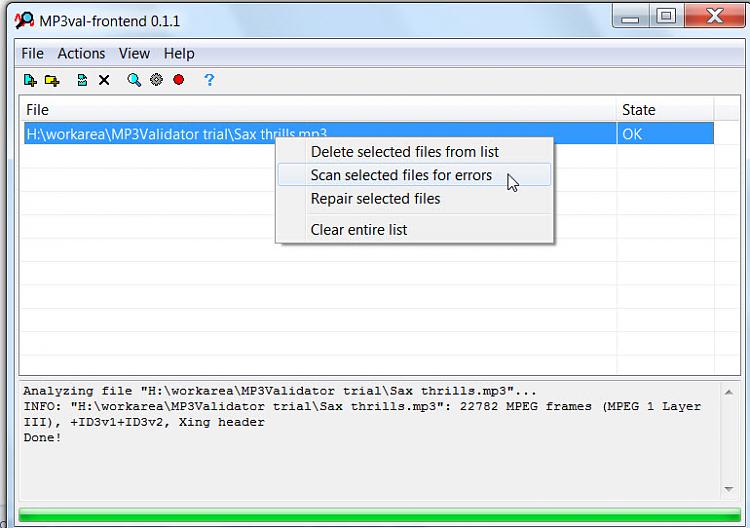Click the File column header
The image size is (750, 528).
point(319,110)
